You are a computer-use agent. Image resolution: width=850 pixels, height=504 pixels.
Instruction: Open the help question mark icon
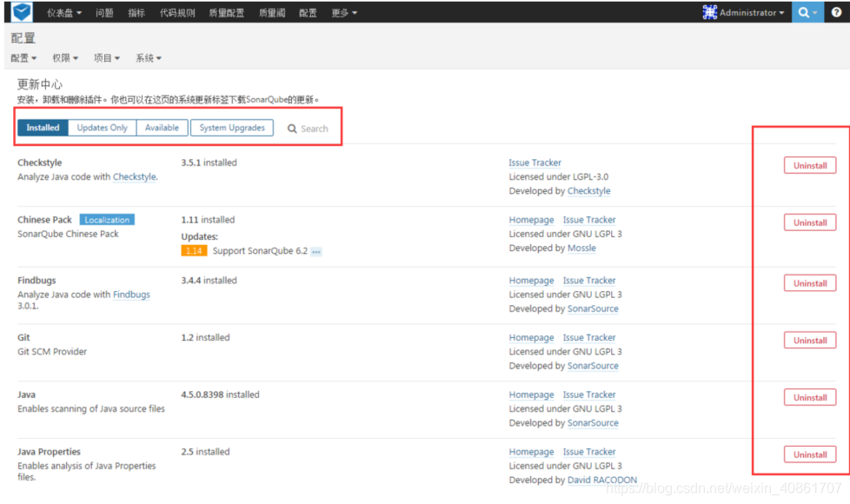(836, 12)
